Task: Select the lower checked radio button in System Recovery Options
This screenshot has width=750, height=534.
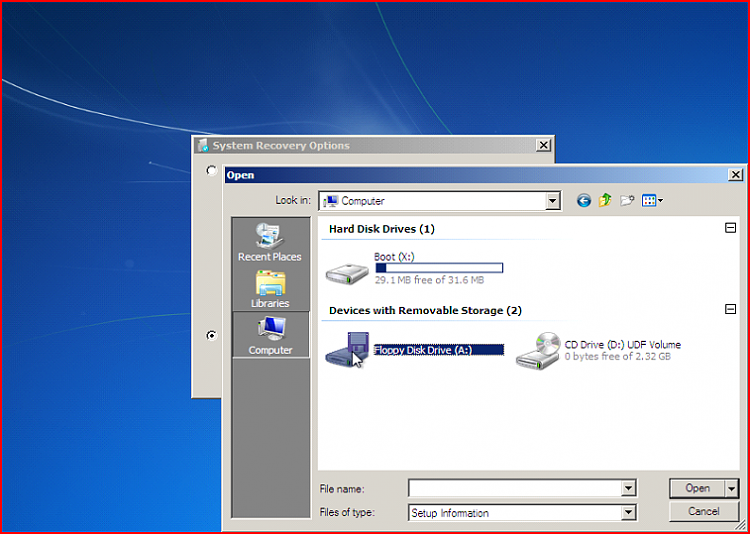Action: coord(211,335)
